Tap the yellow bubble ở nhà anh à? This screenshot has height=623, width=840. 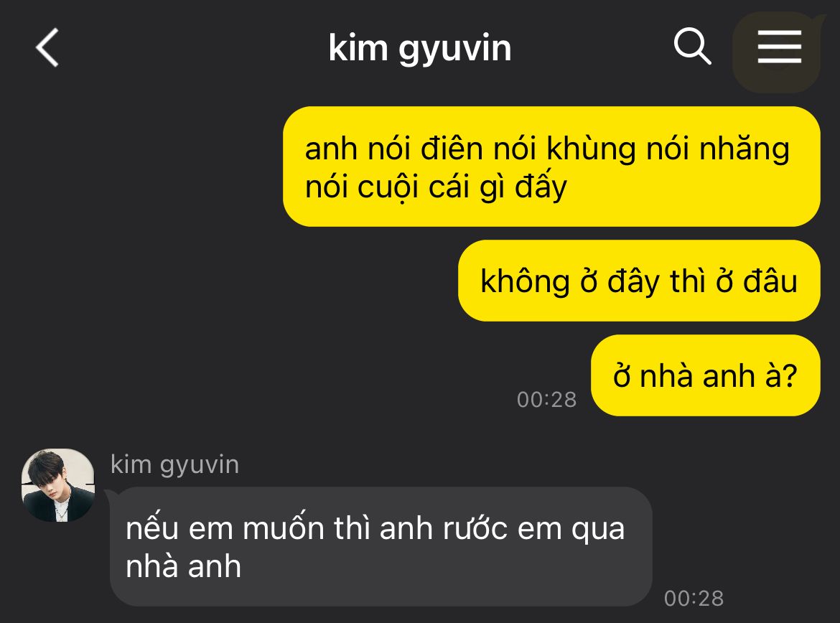705,375
